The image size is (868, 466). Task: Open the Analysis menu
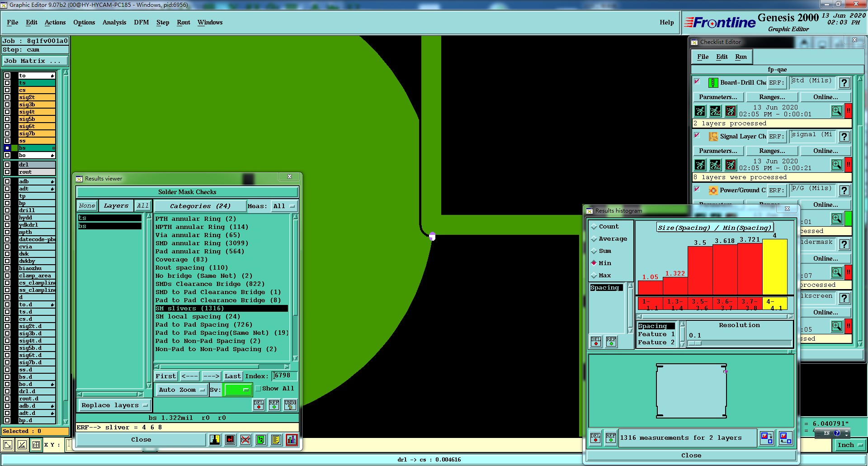[114, 23]
